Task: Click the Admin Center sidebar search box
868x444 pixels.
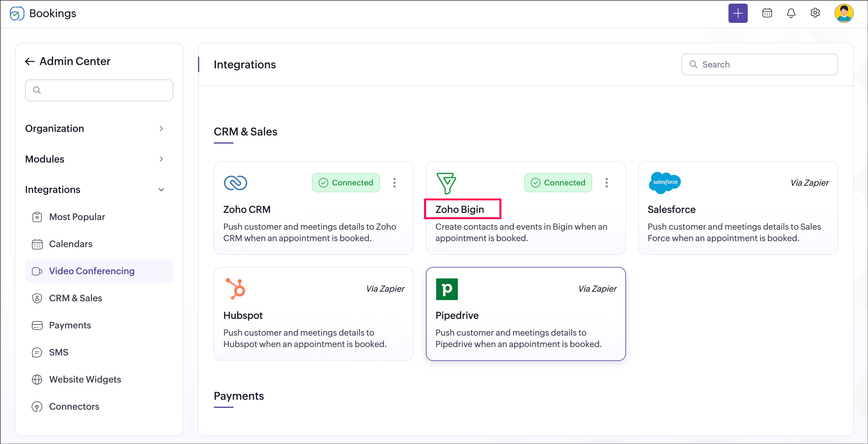Action: [99, 90]
